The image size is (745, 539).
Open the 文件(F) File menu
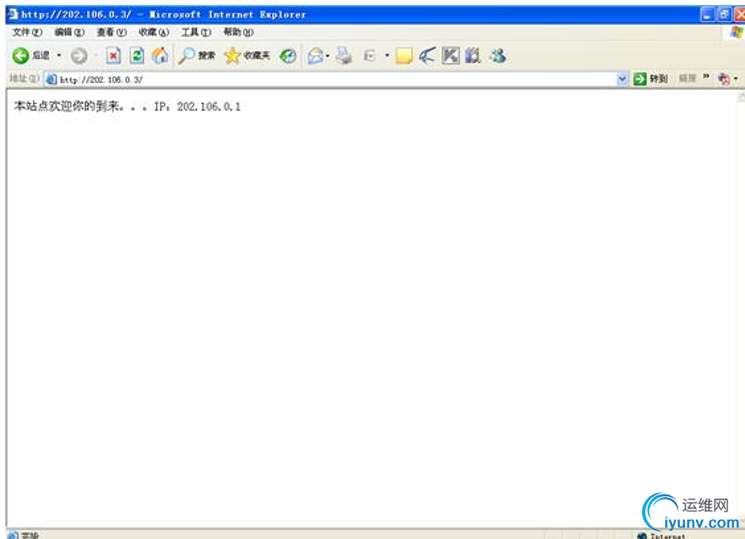pos(27,32)
